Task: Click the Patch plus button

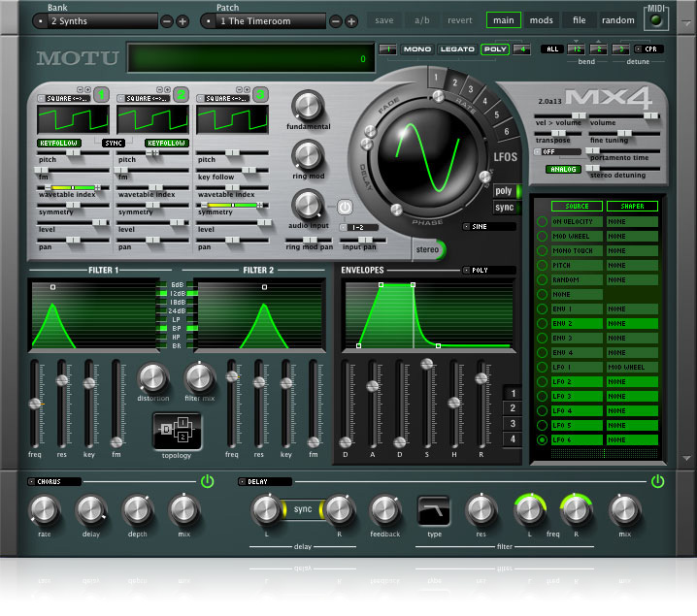Action: coord(351,21)
